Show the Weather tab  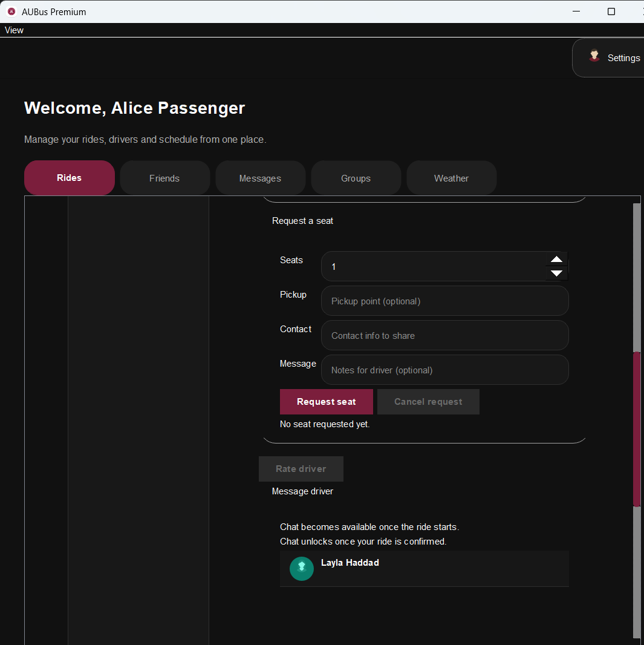coord(451,178)
